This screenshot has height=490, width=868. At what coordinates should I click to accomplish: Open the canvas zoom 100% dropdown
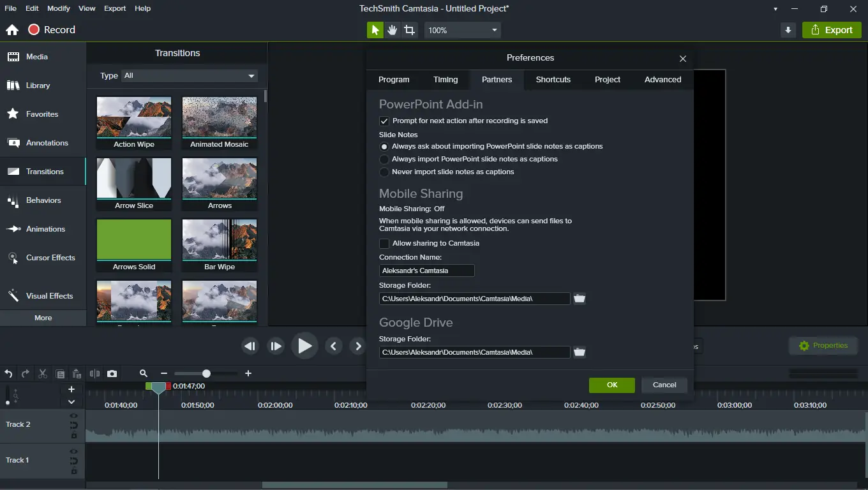[463, 30]
